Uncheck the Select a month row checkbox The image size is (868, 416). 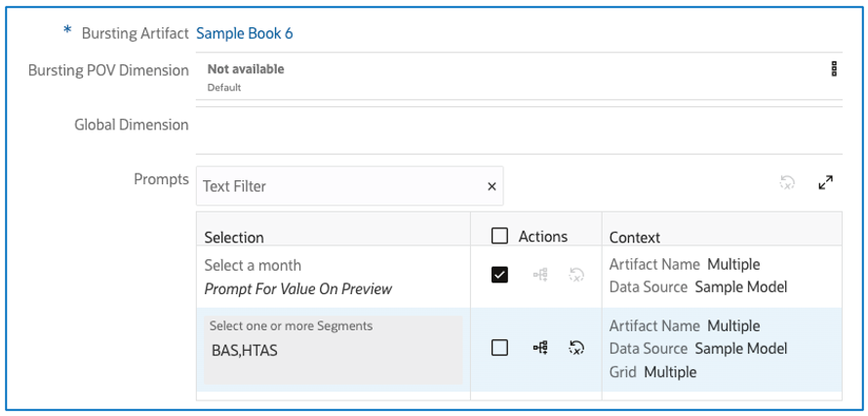[499, 275]
